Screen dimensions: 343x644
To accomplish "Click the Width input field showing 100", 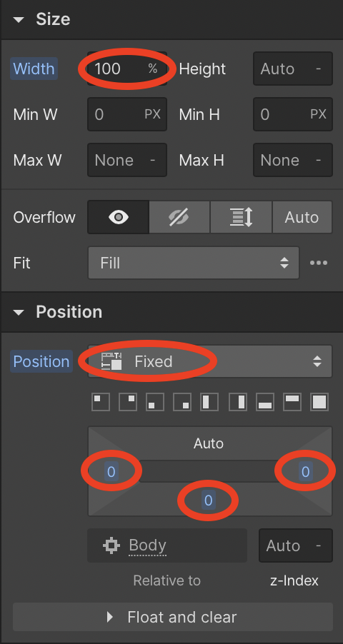I will (127, 69).
